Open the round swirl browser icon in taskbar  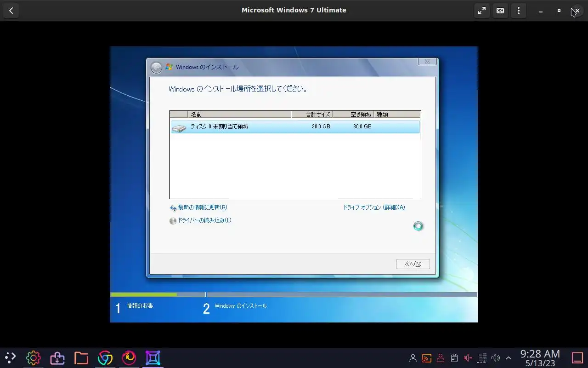(x=129, y=357)
